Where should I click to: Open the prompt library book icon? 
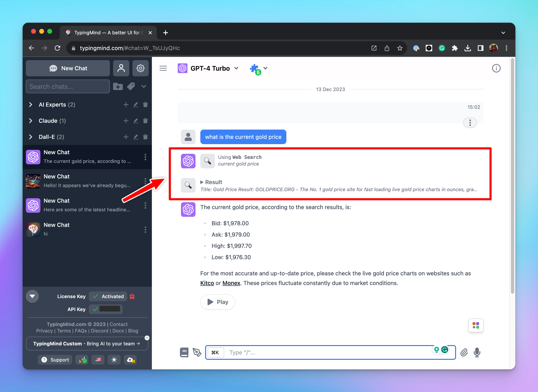tap(184, 352)
